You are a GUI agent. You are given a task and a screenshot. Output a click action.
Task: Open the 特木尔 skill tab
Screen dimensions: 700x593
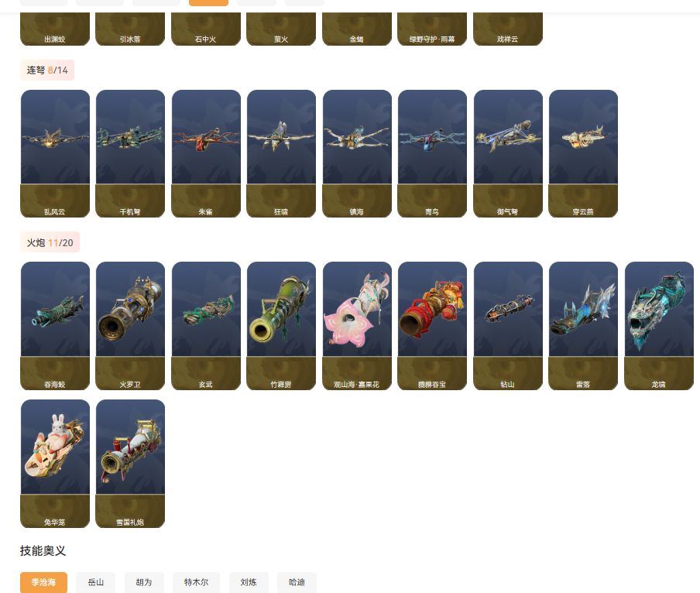[196, 582]
